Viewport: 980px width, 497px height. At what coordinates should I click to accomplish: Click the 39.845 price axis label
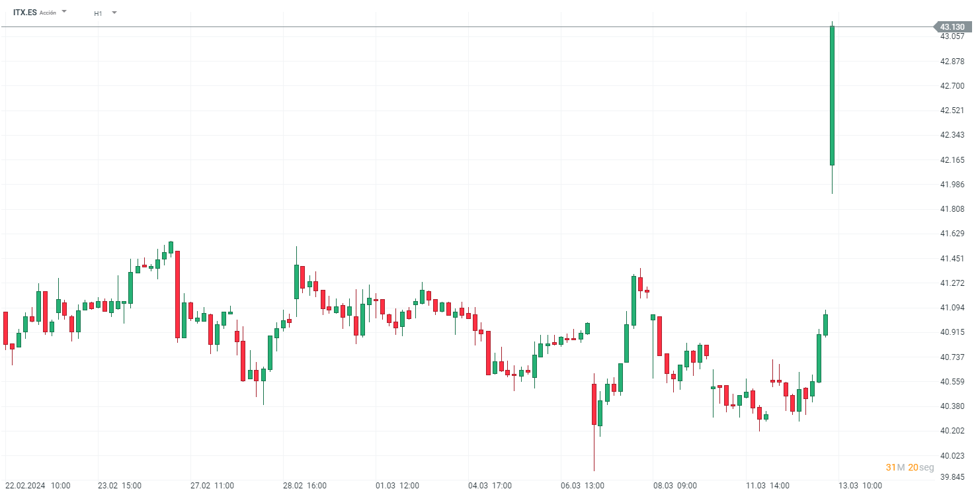[x=952, y=477]
